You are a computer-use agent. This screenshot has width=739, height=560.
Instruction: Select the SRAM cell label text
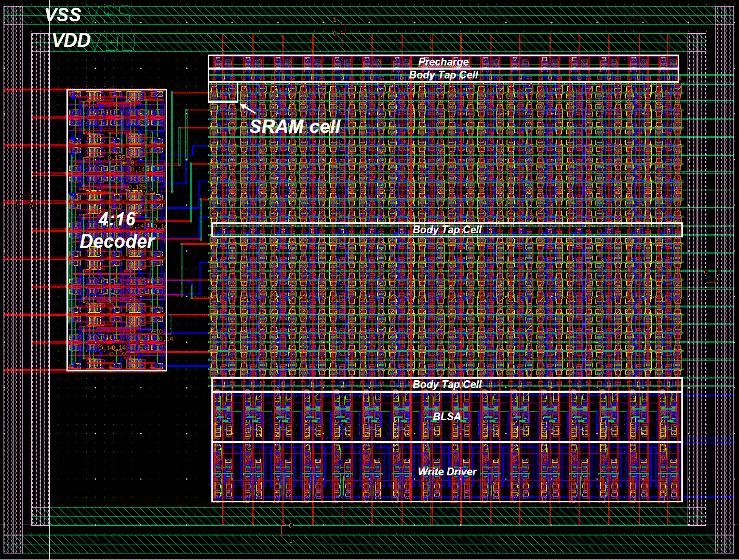[x=295, y=127]
